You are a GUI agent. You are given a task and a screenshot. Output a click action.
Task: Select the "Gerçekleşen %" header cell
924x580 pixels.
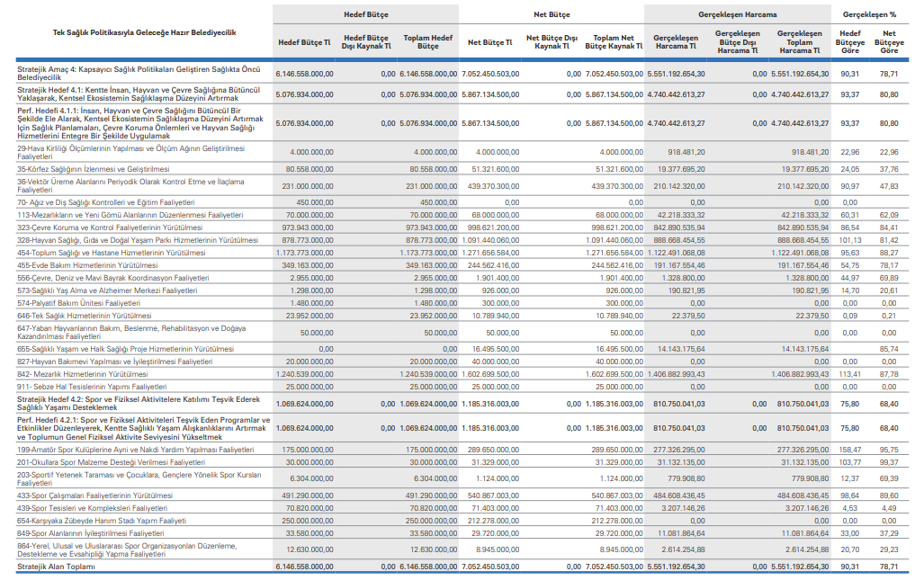[869, 15]
